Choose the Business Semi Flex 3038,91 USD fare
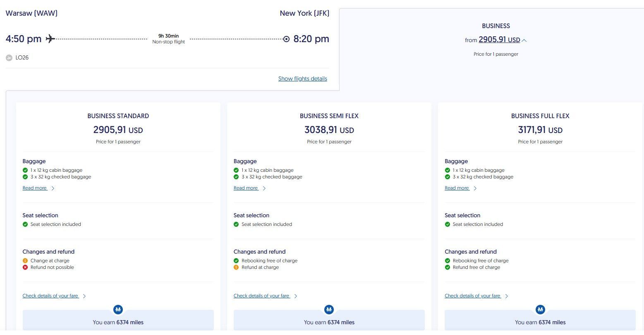 [x=329, y=130]
